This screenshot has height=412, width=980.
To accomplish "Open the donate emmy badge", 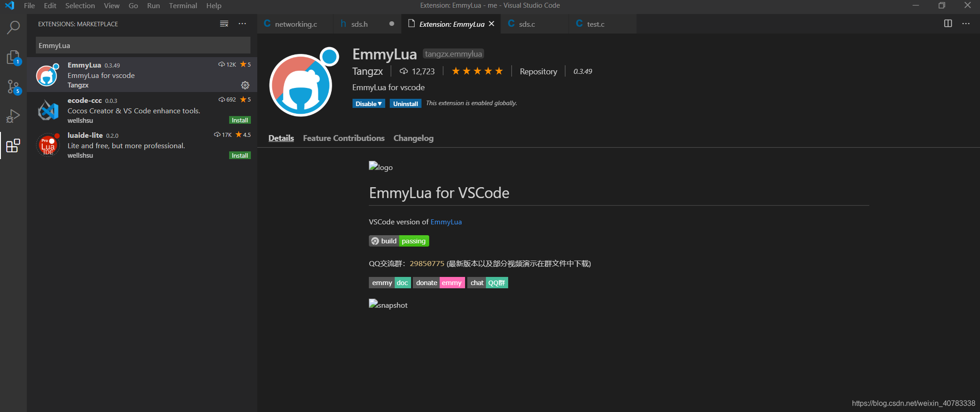I will click(439, 283).
